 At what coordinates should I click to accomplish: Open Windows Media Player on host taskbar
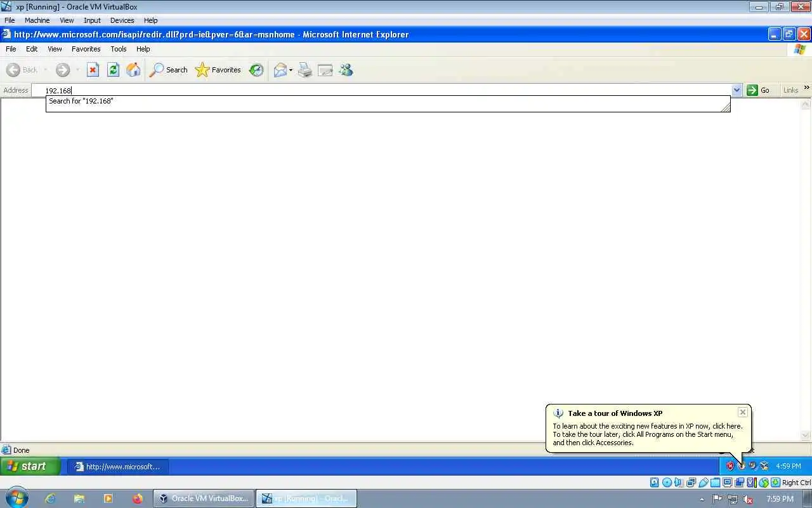pyautogui.click(x=108, y=498)
